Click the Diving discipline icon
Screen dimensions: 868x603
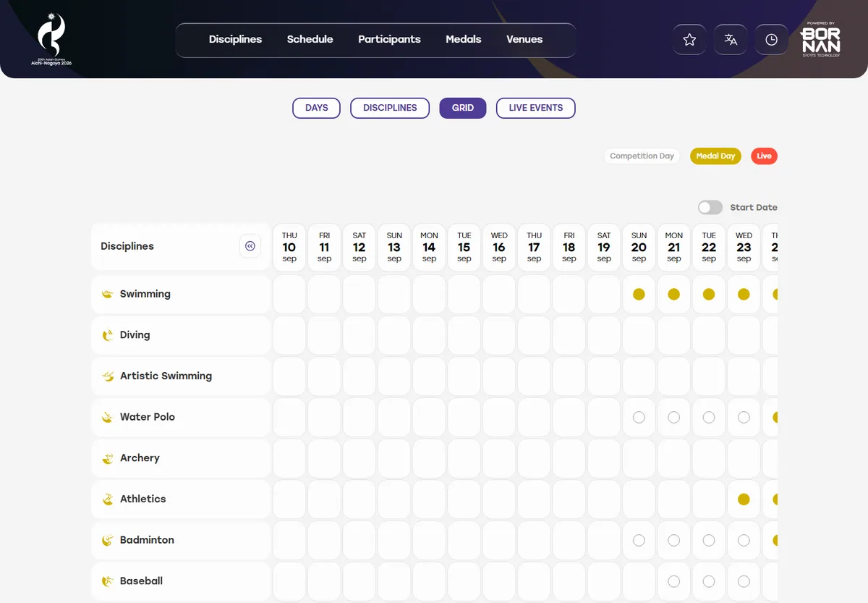[108, 335]
